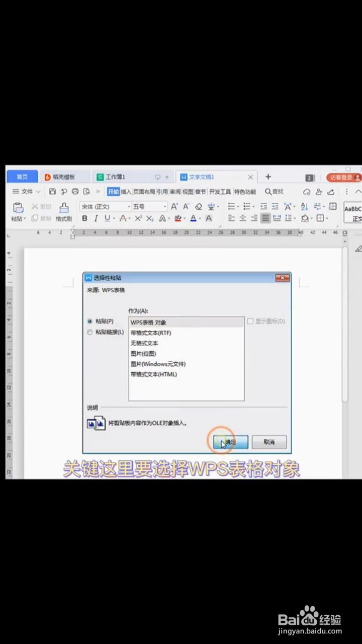This screenshot has width=362, height=644.
Task: Apply Subscript X₂ formatting
Action: (x=150, y=218)
